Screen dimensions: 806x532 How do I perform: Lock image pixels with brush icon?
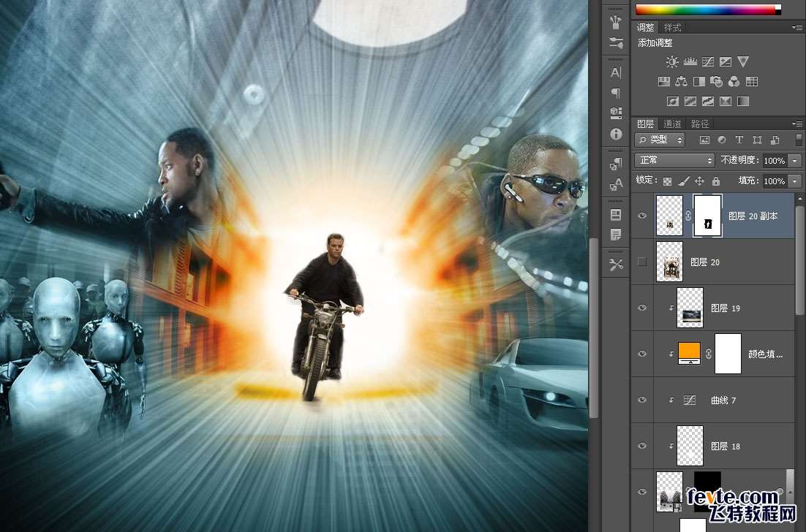point(684,181)
